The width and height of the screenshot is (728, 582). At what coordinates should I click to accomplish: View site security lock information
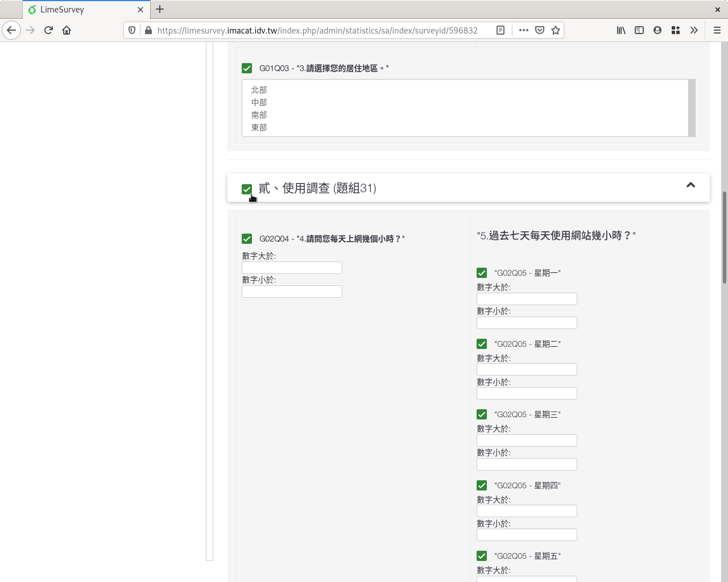tap(148, 30)
